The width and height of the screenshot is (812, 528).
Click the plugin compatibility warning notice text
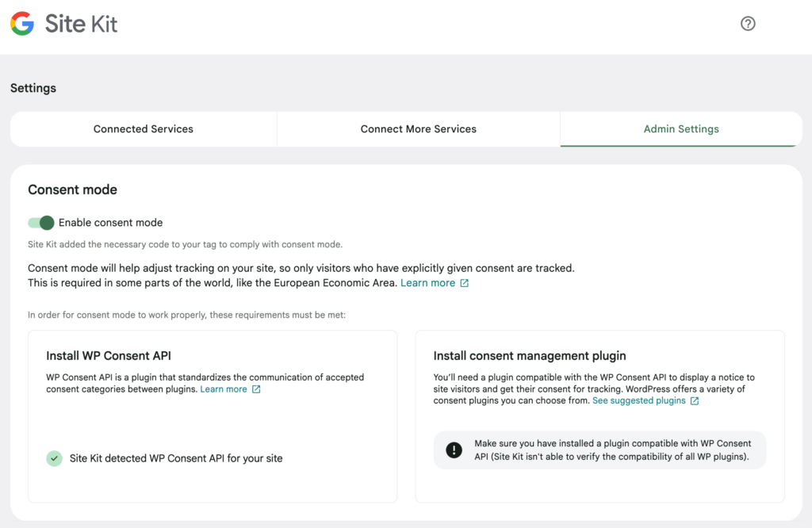click(x=612, y=450)
